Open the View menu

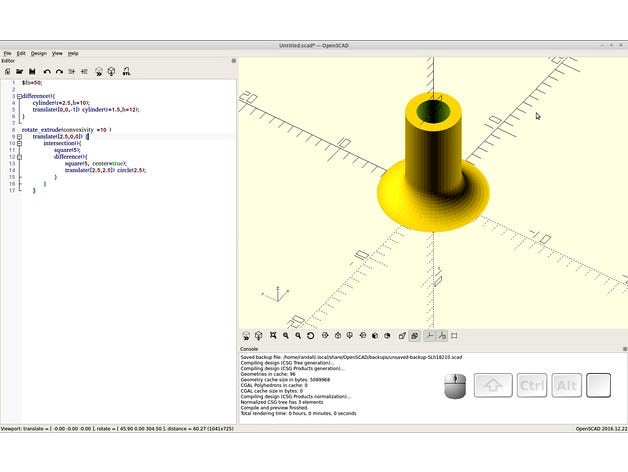point(57,53)
